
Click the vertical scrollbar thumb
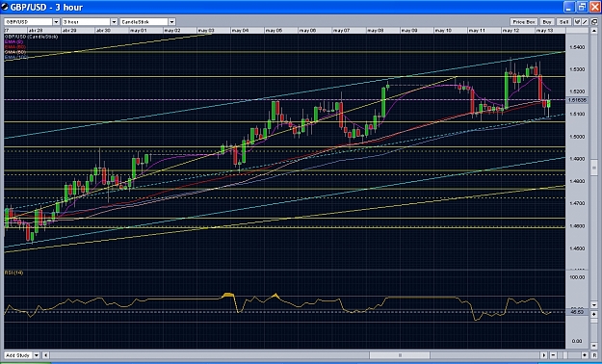point(594,168)
